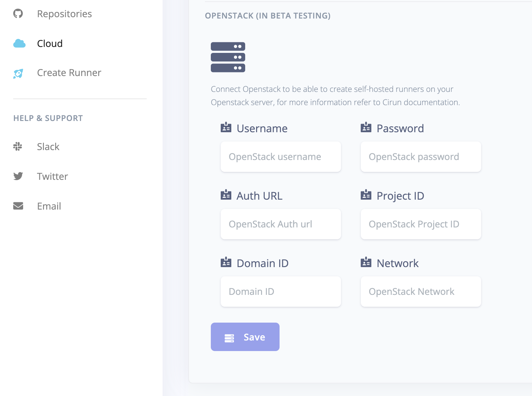This screenshot has width=532, height=396.
Task: Go to the Create Runner page
Action: click(x=69, y=73)
